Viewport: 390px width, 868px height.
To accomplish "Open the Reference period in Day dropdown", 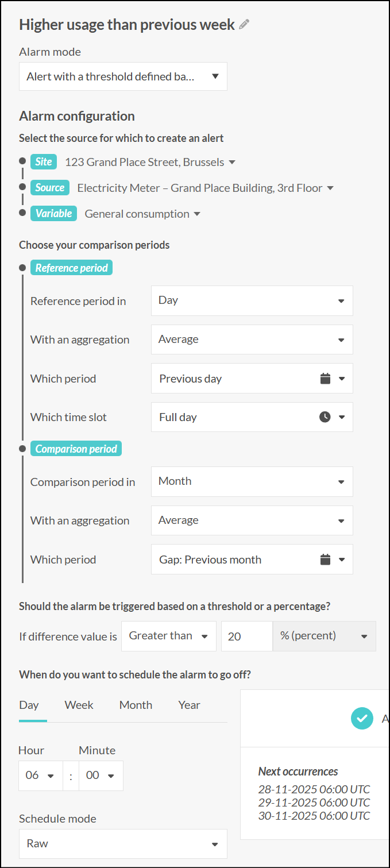I will (x=252, y=300).
